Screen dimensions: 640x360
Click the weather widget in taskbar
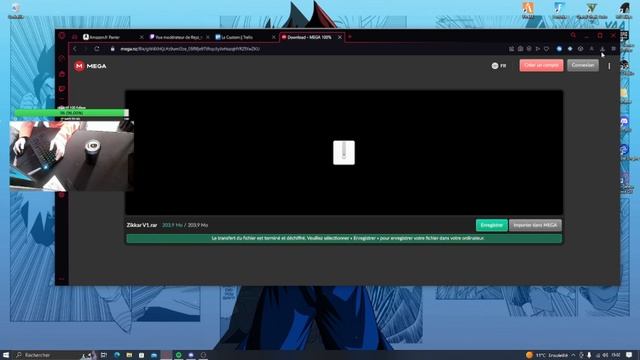point(547,355)
